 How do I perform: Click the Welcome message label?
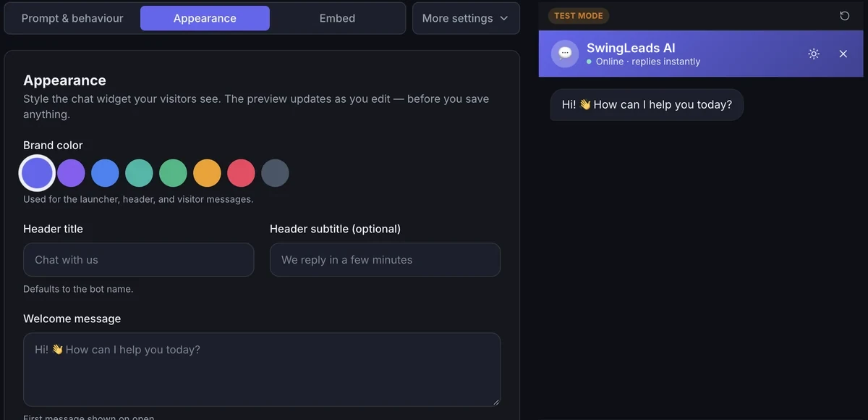[72, 319]
